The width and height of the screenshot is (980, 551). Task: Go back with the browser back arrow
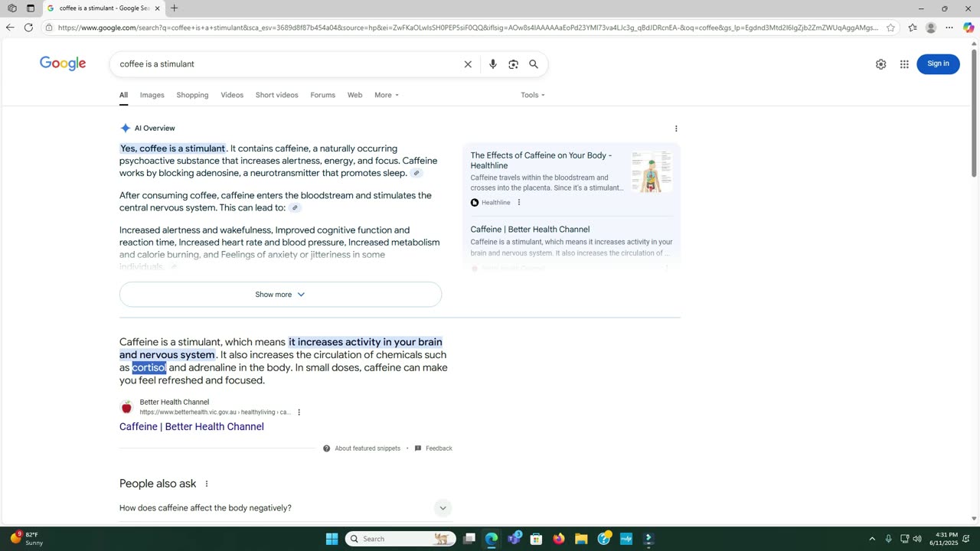click(x=10, y=28)
